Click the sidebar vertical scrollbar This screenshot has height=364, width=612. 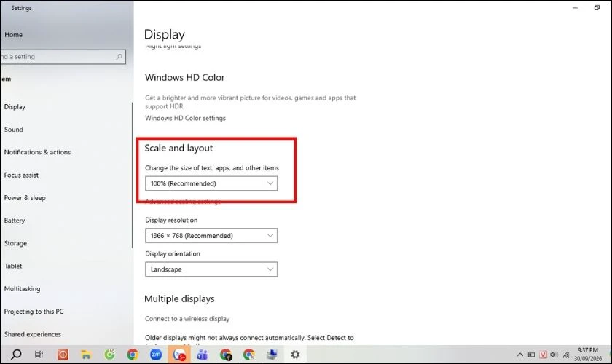(x=133, y=175)
